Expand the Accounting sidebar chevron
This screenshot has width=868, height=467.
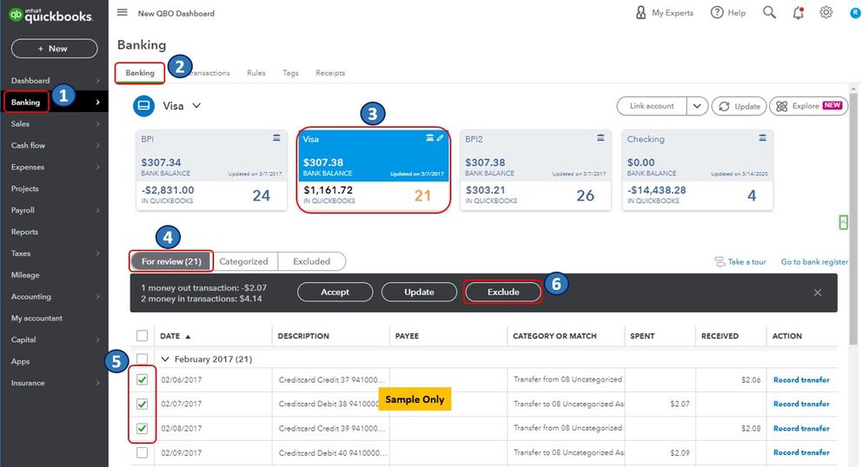click(x=98, y=296)
